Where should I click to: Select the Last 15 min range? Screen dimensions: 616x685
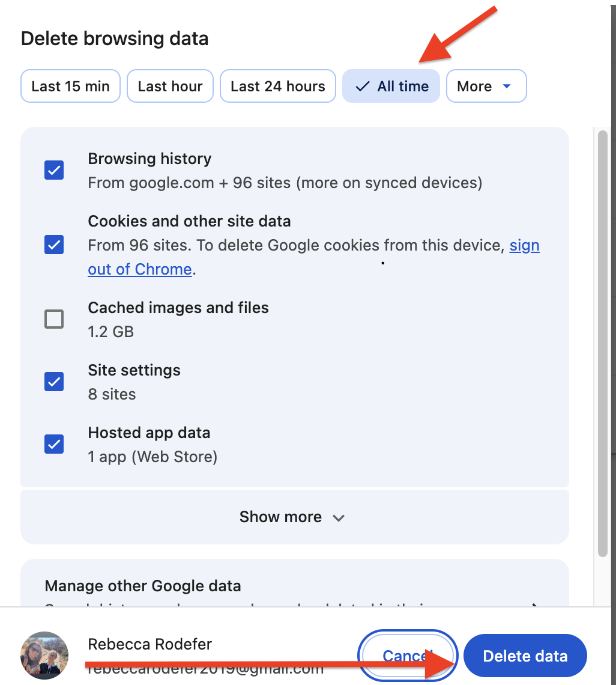(x=70, y=86)
